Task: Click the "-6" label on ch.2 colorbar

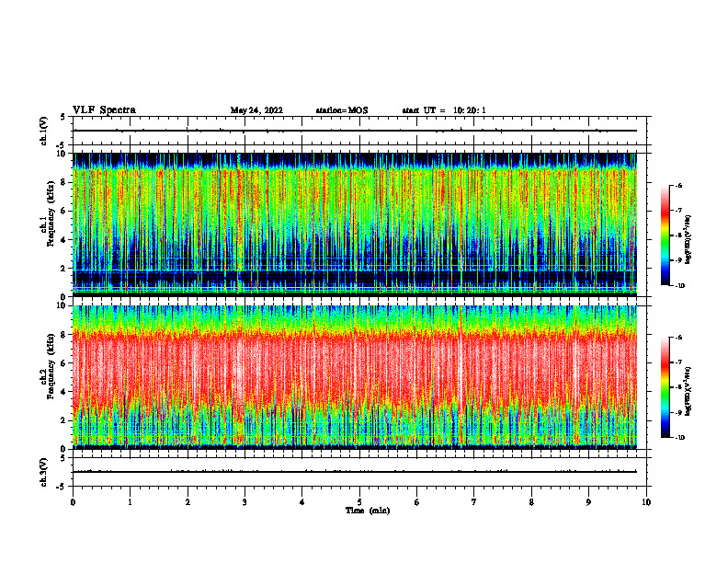Action: 679,338
